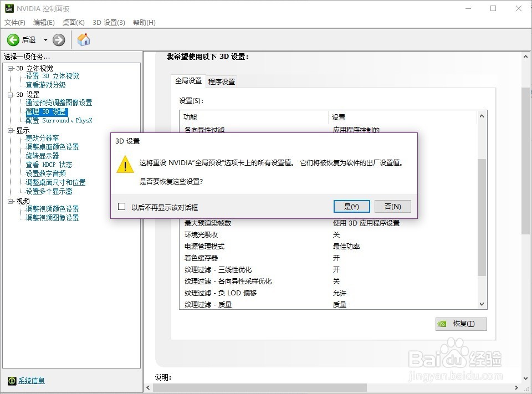Viewport: 532px width, 394px height.
Task: Select the 电源管理模式 setting row
Action: pos(328,247)
